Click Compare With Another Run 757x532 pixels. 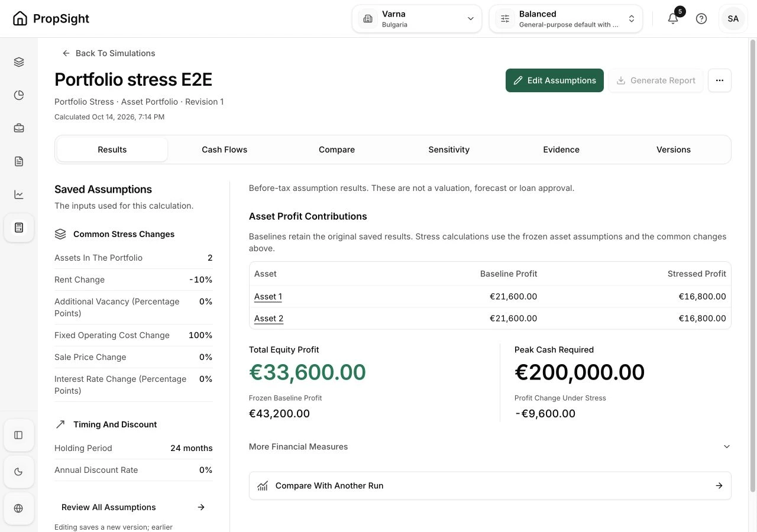tap(490, 486)
